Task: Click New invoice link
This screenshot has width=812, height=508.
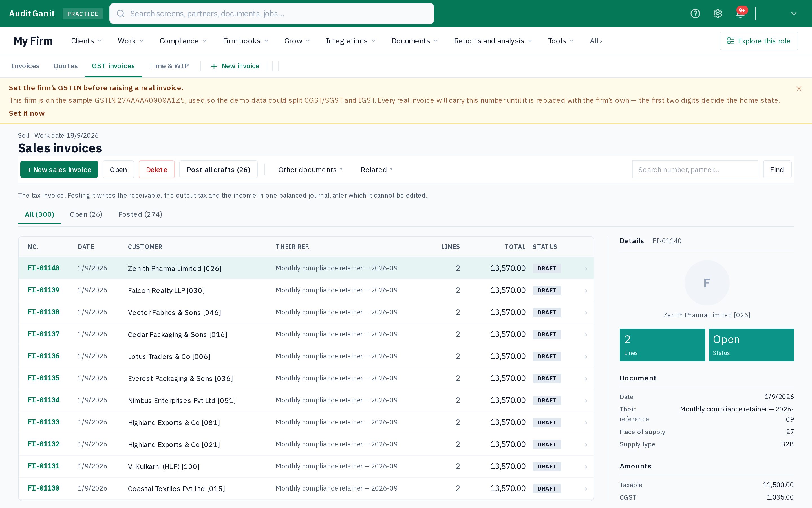Action: (235, 66)
